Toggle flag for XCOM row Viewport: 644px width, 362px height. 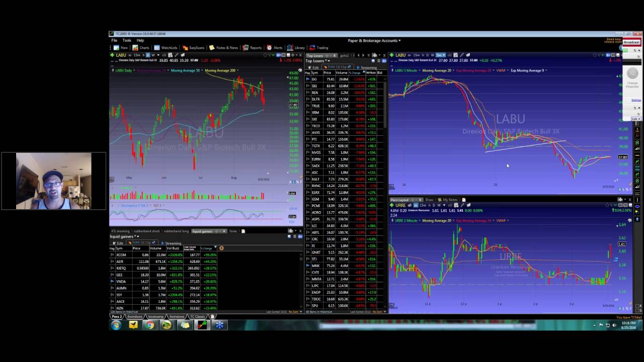[x=112, y=255]
